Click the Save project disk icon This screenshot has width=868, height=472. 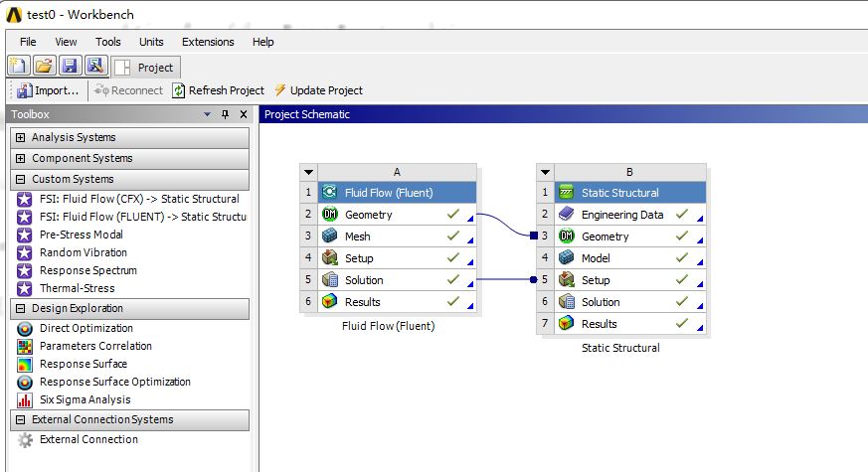point(70,66)
